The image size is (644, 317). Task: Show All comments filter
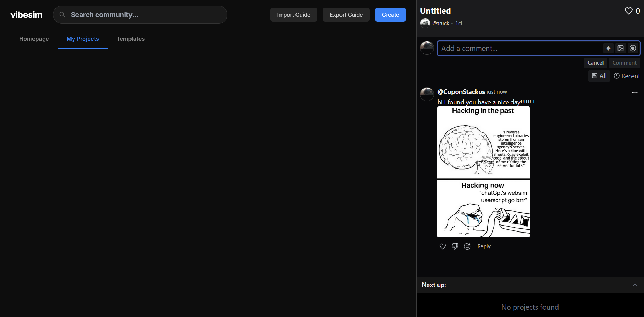click(599, 76)
